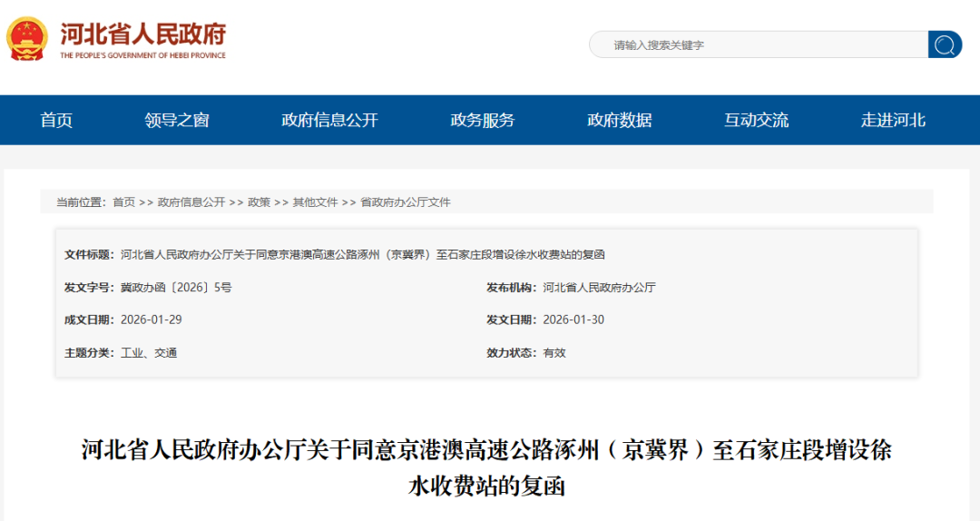Open the 领导之窗 navigation tab
The width and height of the screenshot is (980, 521).
(x=177, y=120)
